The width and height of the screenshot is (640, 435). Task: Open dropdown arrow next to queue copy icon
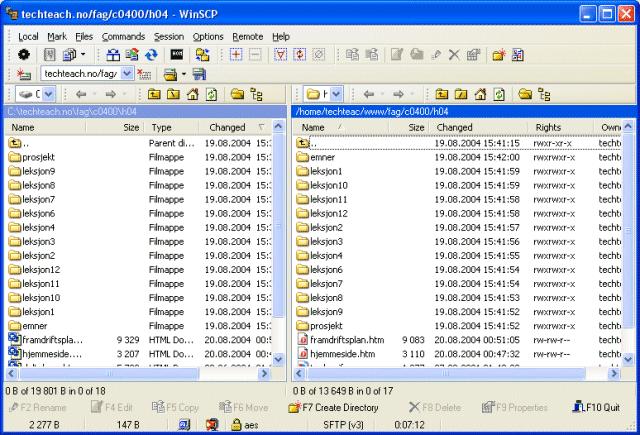tap(83, 55)
